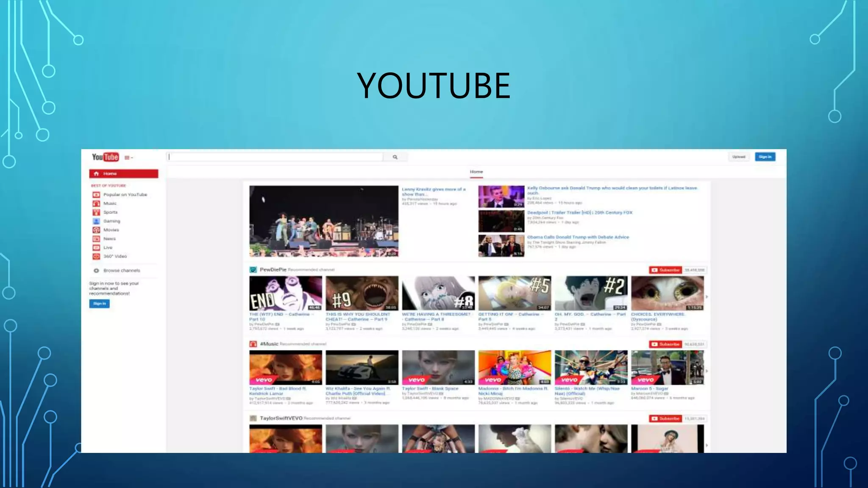Click the PewDiePie channel icon
Image resolution: width=868 pixels, height=488 pixels.
click(253, 270)
